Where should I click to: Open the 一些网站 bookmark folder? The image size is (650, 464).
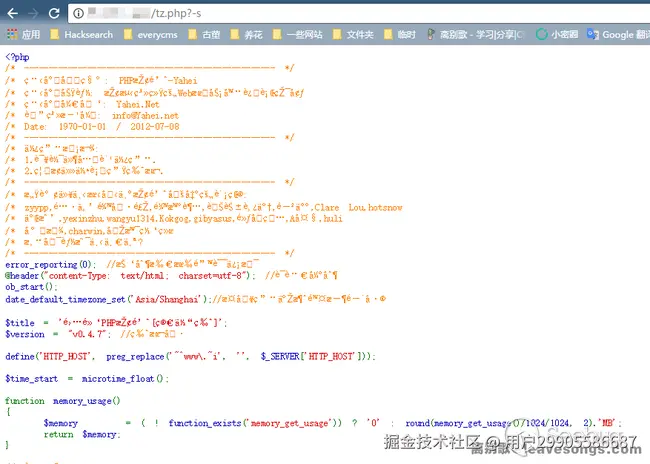pos(298,34)
